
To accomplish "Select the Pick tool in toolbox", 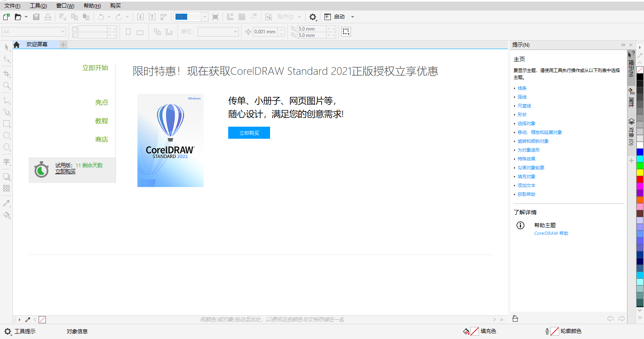I will [6, 47].
